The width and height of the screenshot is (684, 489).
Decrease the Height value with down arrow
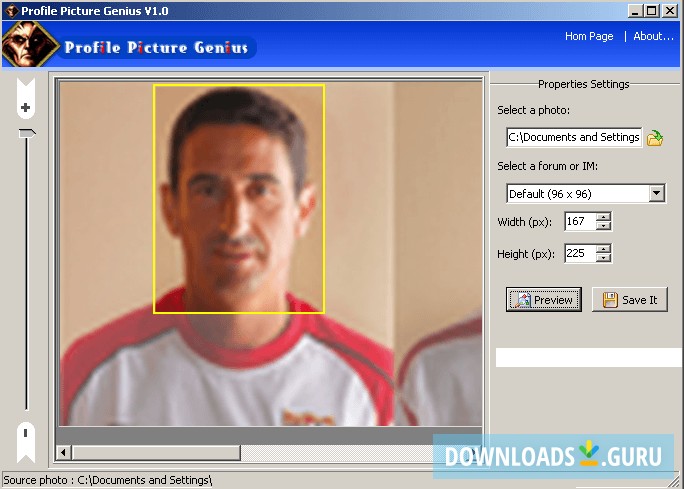pos(603,257)
